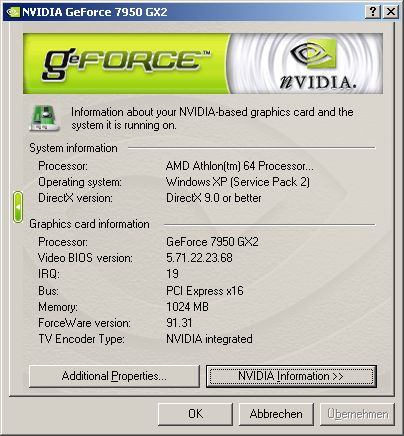Click the truncated AMD Athlon processor text
The height and width of the screenshot is (436, 404).
tap(240, 166)
